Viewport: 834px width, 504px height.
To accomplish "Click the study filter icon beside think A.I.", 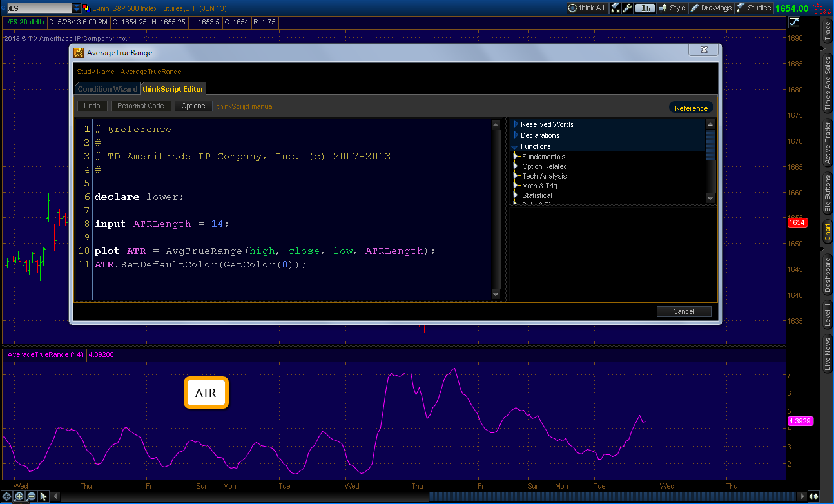I will (615, 8).
